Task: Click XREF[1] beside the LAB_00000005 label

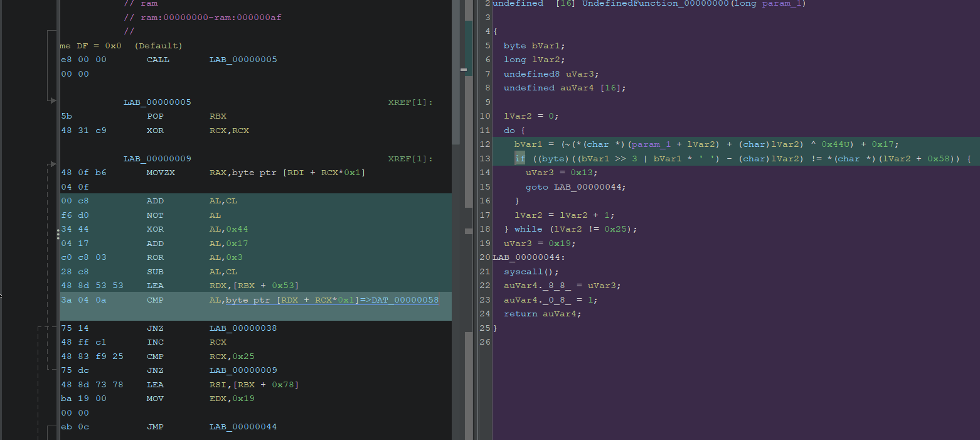Action: [x=410, y=102]
